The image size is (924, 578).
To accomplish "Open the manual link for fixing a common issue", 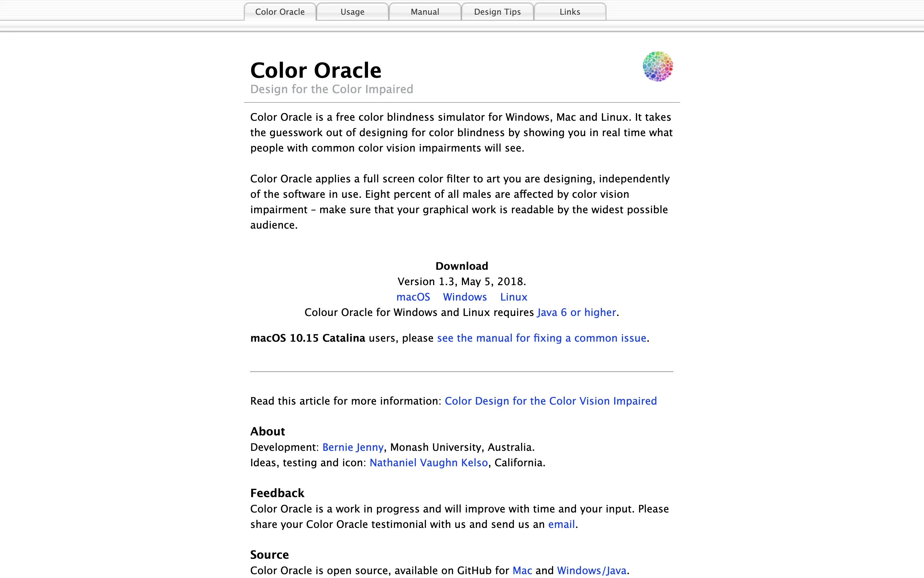I will (x=542, y=338).
